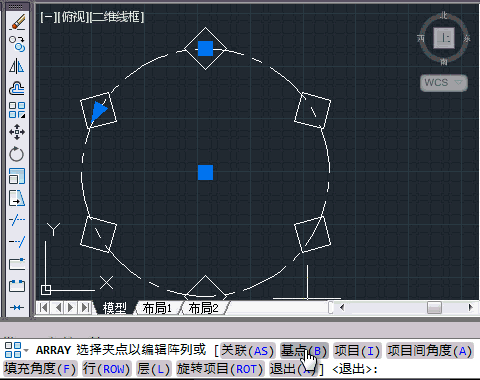
Task: Open the 俯视 view control menu
Action: [x=74, y=17]
